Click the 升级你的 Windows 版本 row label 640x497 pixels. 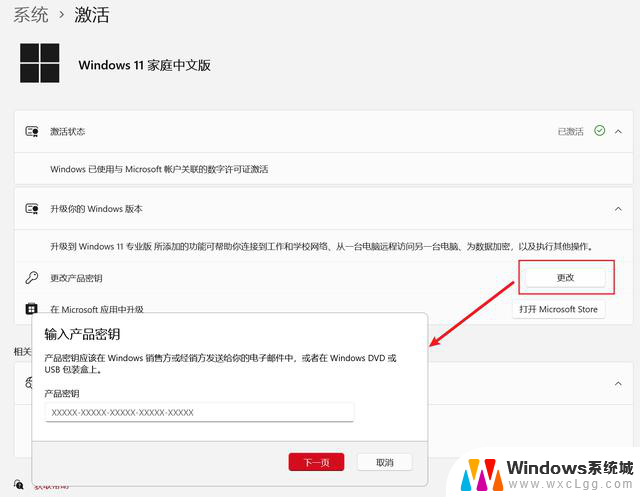click(96, 209)
